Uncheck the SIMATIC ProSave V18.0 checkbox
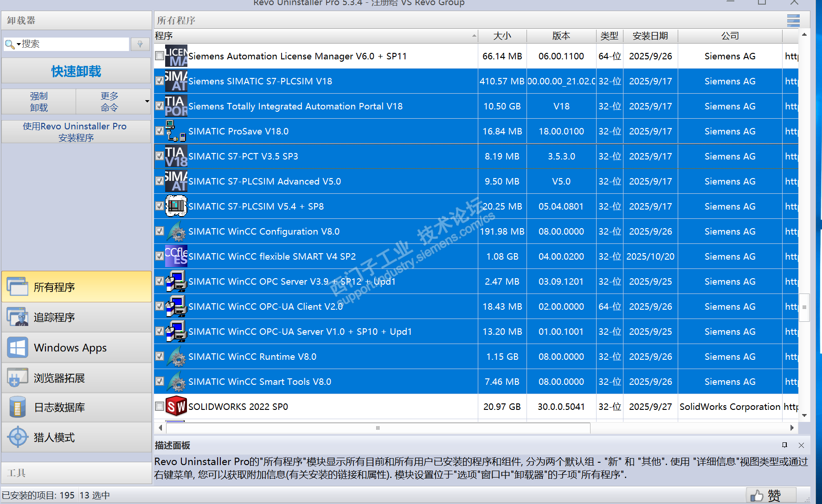The image size is (822, 504). tap(160, 131)
